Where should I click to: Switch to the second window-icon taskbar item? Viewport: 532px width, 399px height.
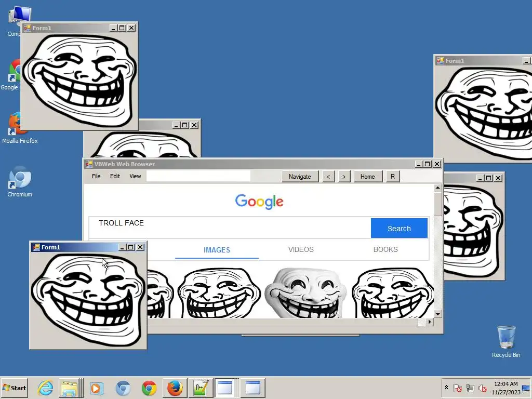pos(253,388)
